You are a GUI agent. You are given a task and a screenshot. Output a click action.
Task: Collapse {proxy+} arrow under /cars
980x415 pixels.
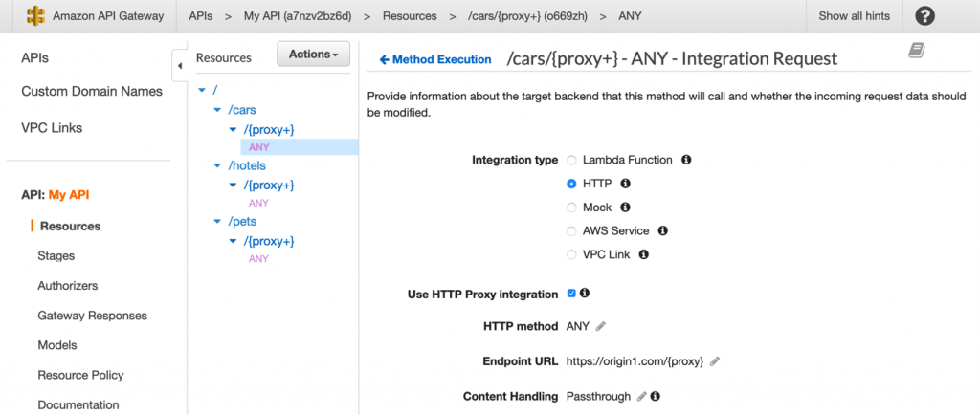(x=234, y=130)
